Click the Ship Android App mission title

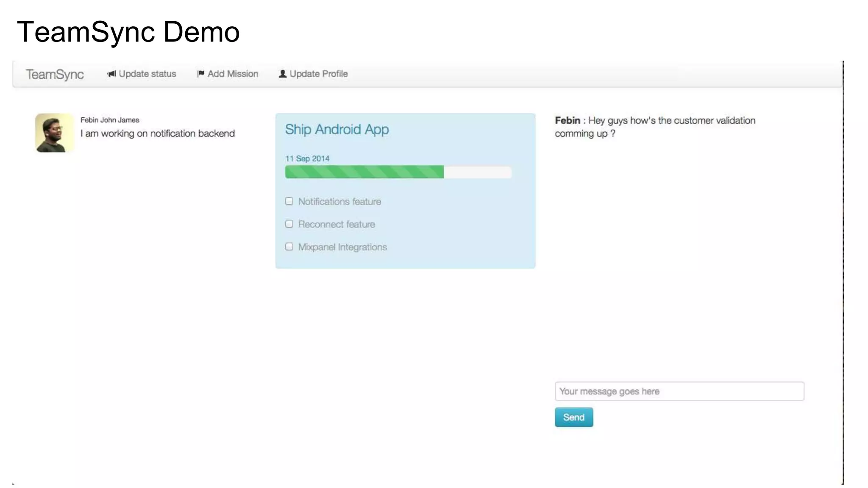pyautogui.click(x=337, y=130)
